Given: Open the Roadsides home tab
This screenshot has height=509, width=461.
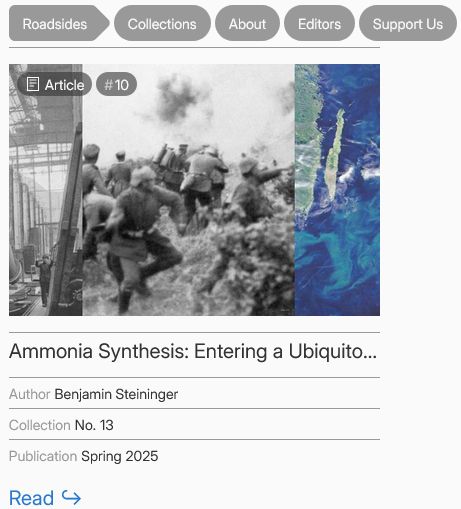Looking at the screenshot, I should [x=59, y=23].
